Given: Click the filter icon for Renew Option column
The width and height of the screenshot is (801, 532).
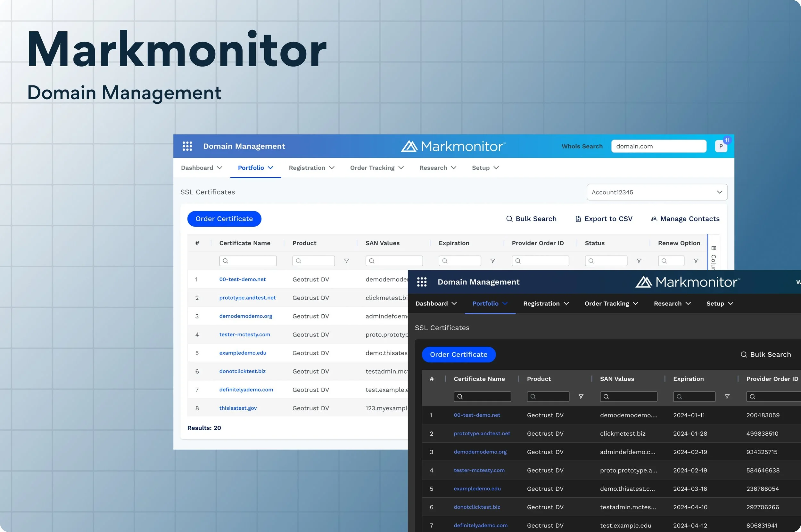Looking at the screenshot, I should tap(696, 261).
